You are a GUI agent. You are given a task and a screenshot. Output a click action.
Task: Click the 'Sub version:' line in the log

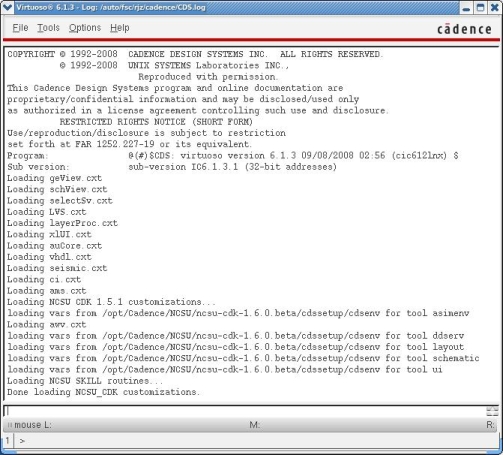172,167
